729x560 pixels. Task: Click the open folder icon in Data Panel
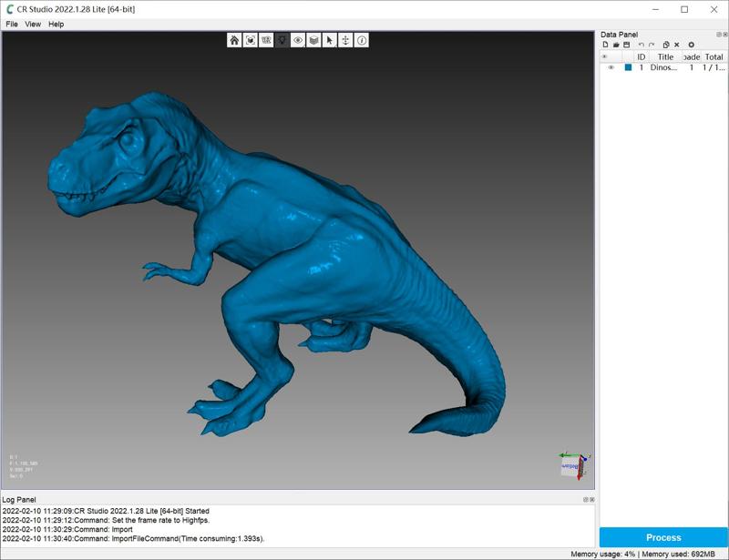pos(616,45)
